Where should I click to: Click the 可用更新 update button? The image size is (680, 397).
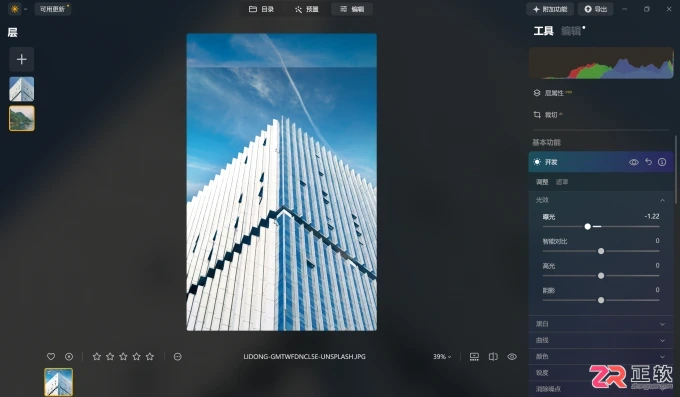(x=52, y=9)
